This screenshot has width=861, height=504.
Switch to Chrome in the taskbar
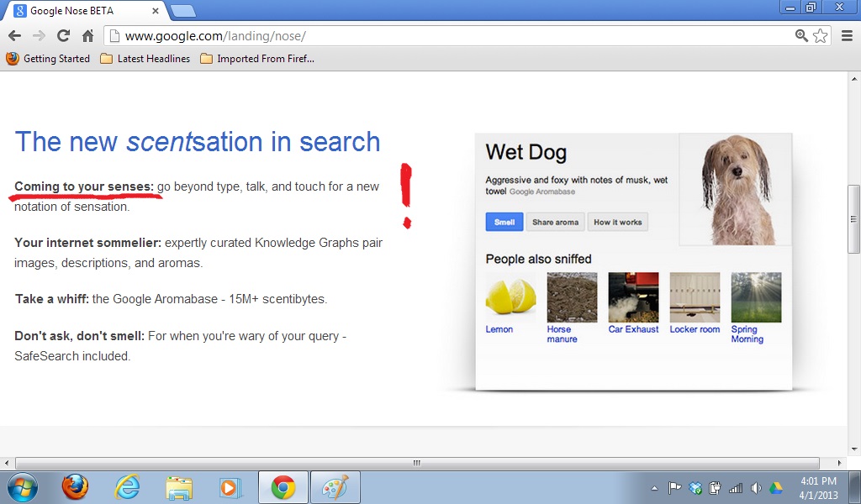coord(283,487)
